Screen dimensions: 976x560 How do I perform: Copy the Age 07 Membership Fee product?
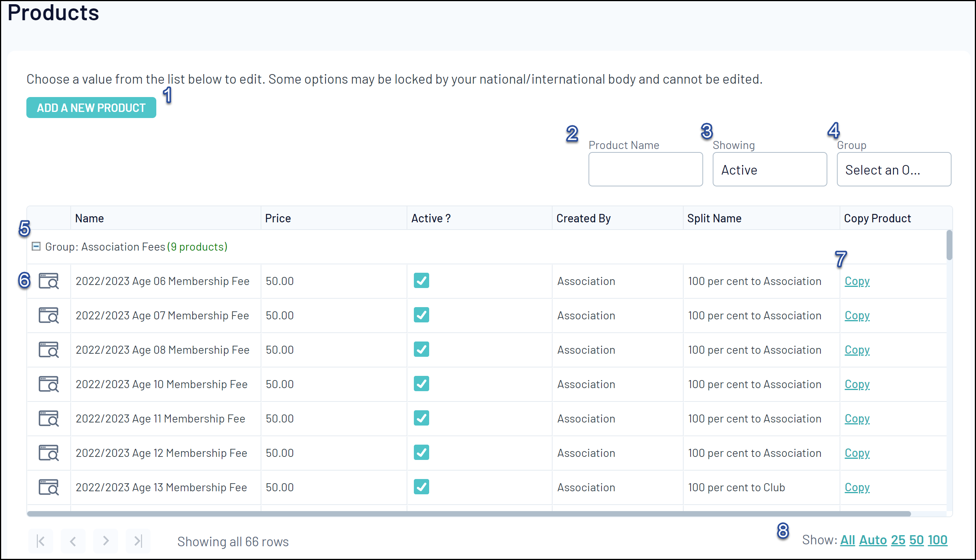point(857,316)
